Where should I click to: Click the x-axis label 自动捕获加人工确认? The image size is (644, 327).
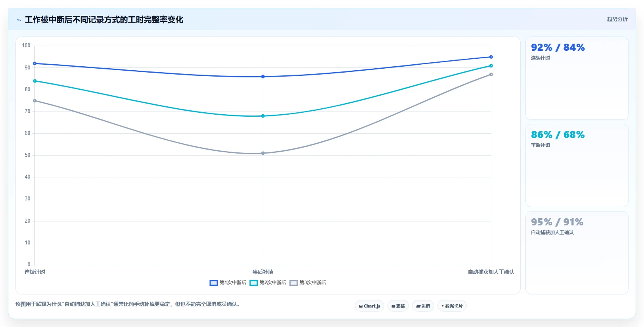pos(491,272)
